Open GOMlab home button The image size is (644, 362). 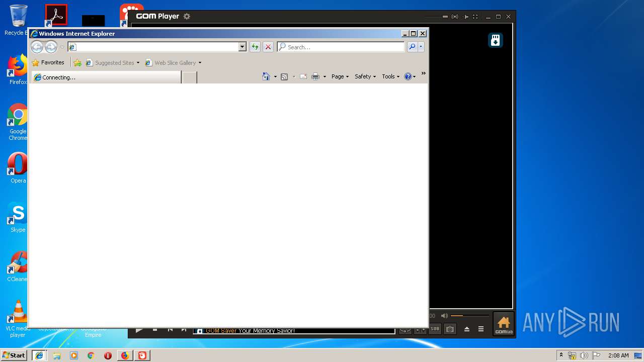coord(504,324)
